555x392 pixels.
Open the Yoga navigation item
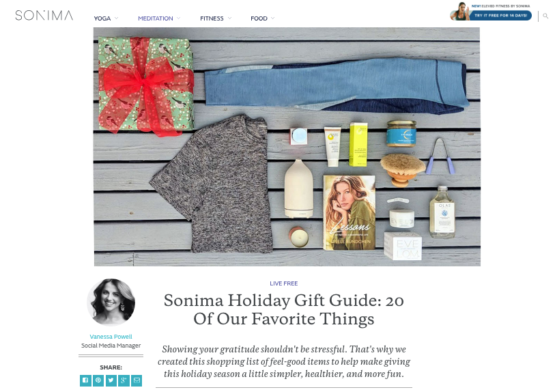[102, 18]
